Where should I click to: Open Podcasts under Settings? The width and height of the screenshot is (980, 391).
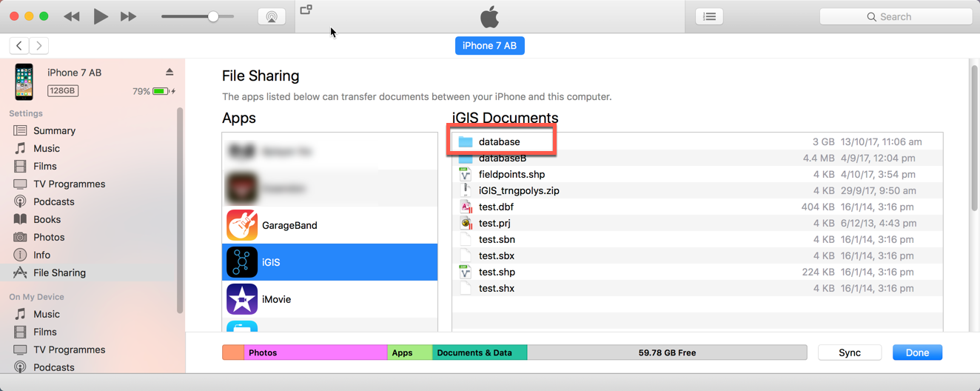(53, 201)
